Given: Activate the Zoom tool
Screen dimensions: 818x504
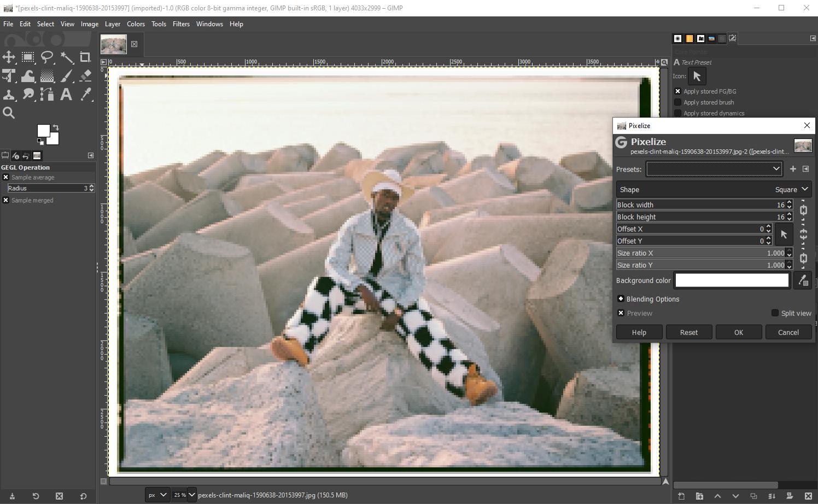Looking at the screenshot, I should pyautogui.click(x=9, y=113).
